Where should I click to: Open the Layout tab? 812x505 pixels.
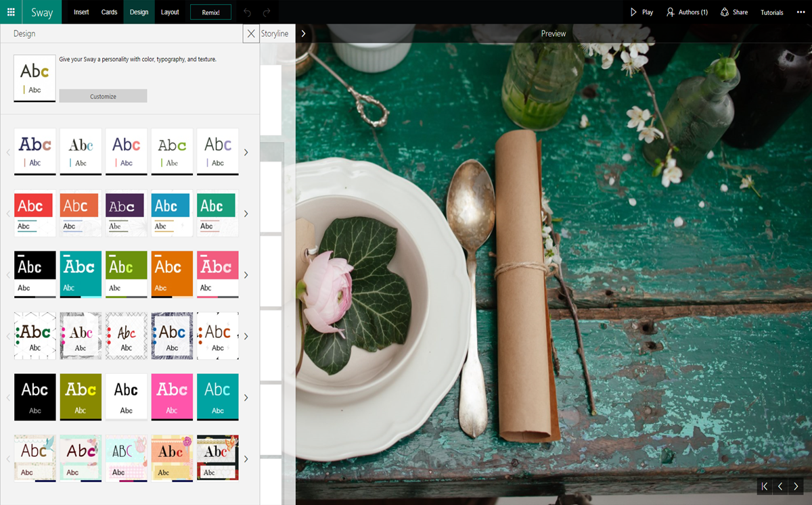[x=170, y=11]
